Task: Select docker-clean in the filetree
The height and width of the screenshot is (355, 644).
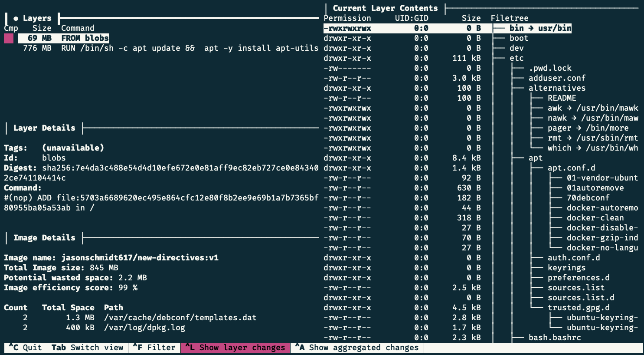Action: pyautogui.click(x=595, y=218)
